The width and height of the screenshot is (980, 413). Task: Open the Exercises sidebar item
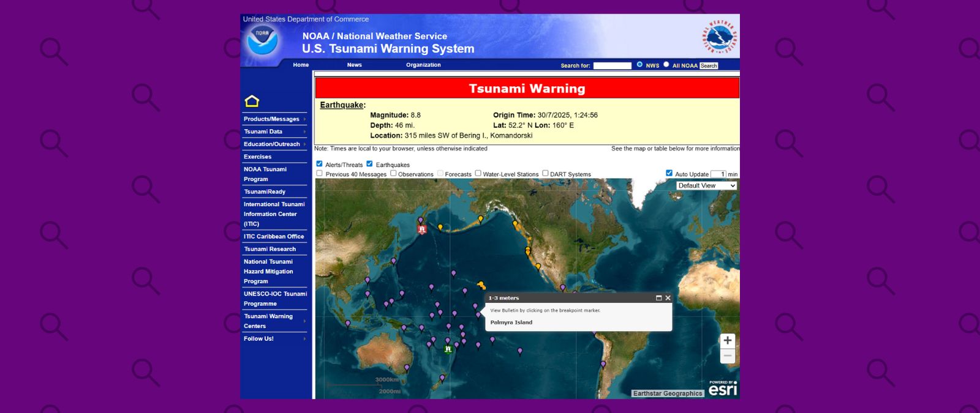[258, 157]
